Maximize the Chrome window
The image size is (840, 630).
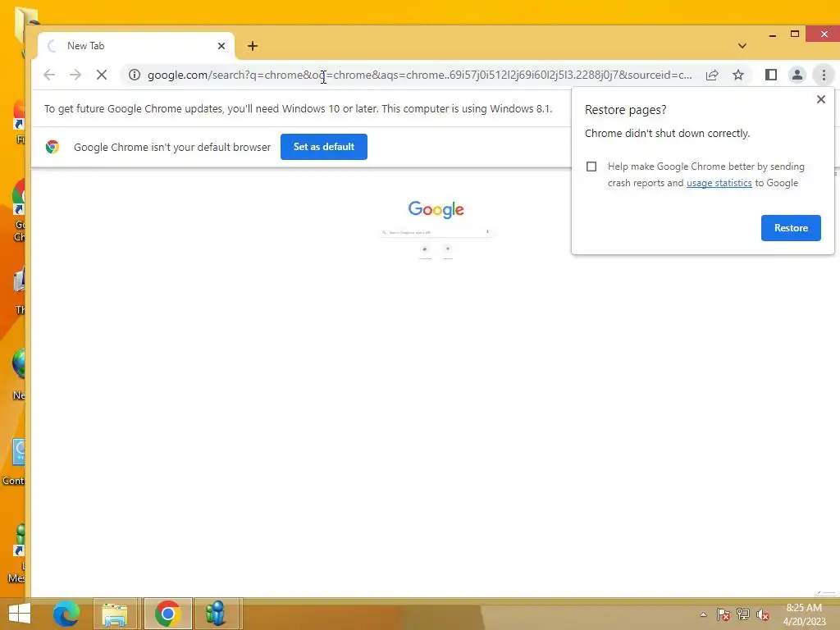point(795,34)
